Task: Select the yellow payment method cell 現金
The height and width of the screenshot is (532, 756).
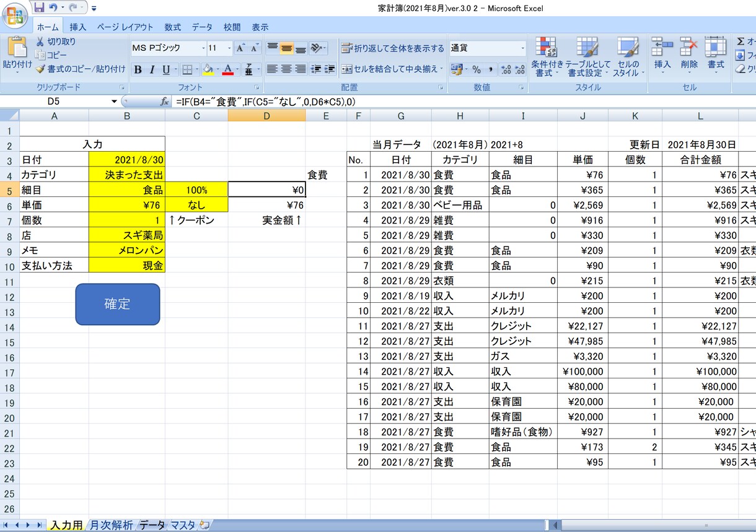Action: pos(127,266)
